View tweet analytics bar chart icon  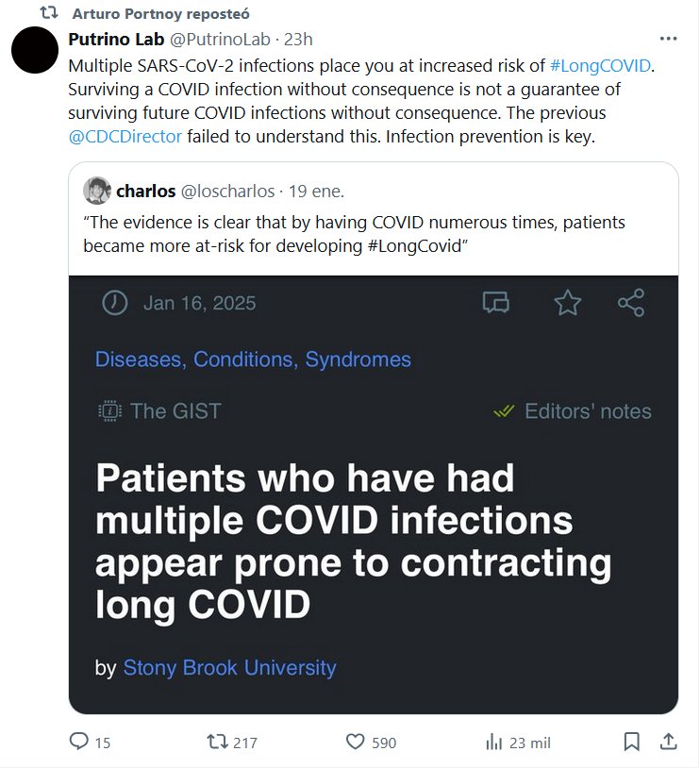coord(493,743)
